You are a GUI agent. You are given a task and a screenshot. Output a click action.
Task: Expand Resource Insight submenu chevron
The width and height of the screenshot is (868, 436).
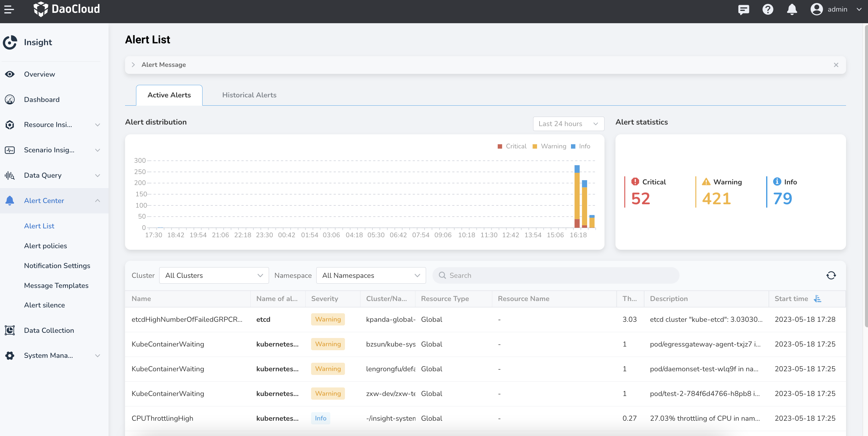coord(97,125)
